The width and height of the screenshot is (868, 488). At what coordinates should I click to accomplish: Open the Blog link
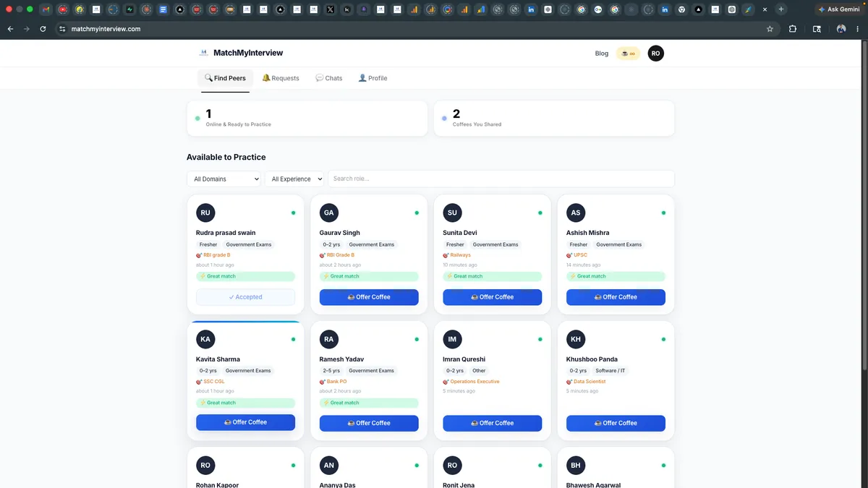click(x=602, y=53)
